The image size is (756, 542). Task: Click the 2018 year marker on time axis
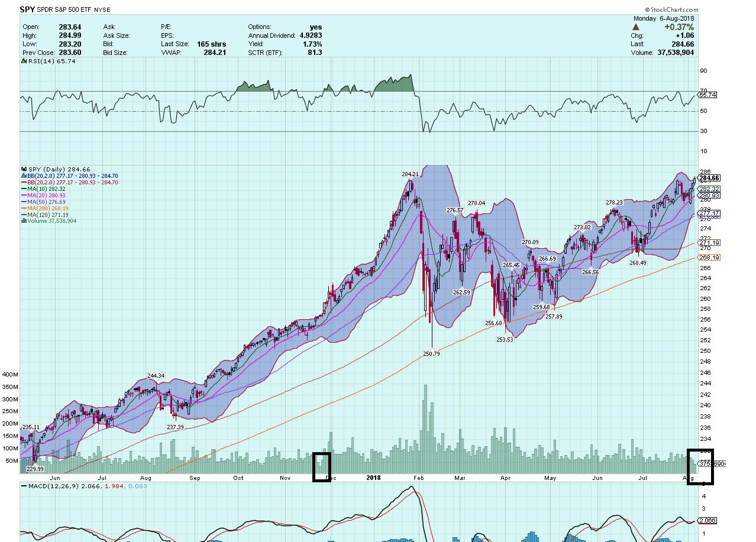pos(373,477)
